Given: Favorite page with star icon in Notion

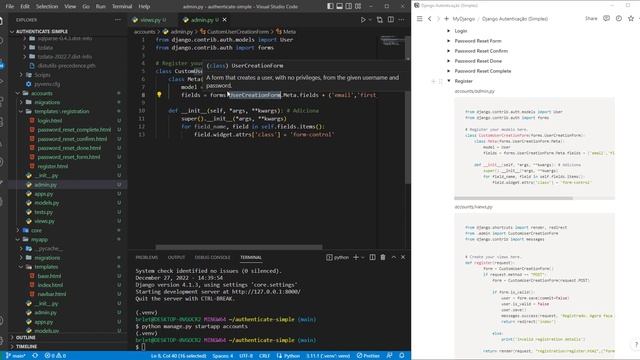Looking at the screenshot, I should click(x=631, y=18).
